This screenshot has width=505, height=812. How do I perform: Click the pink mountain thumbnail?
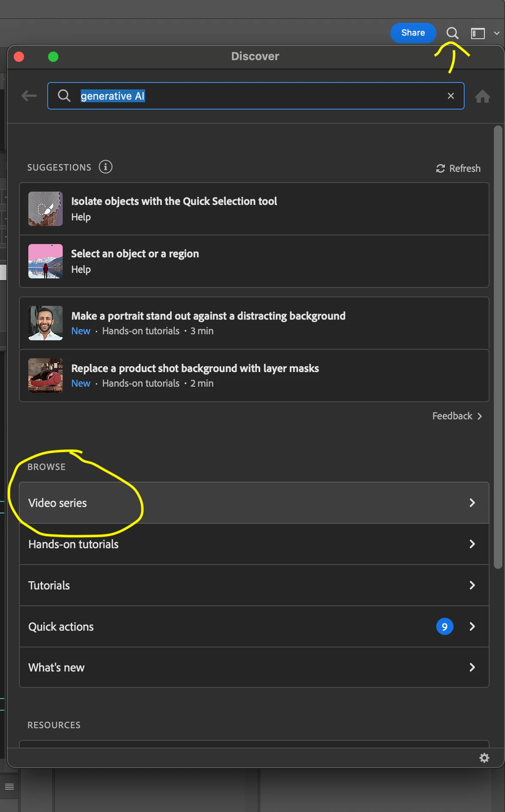[46, 261]
